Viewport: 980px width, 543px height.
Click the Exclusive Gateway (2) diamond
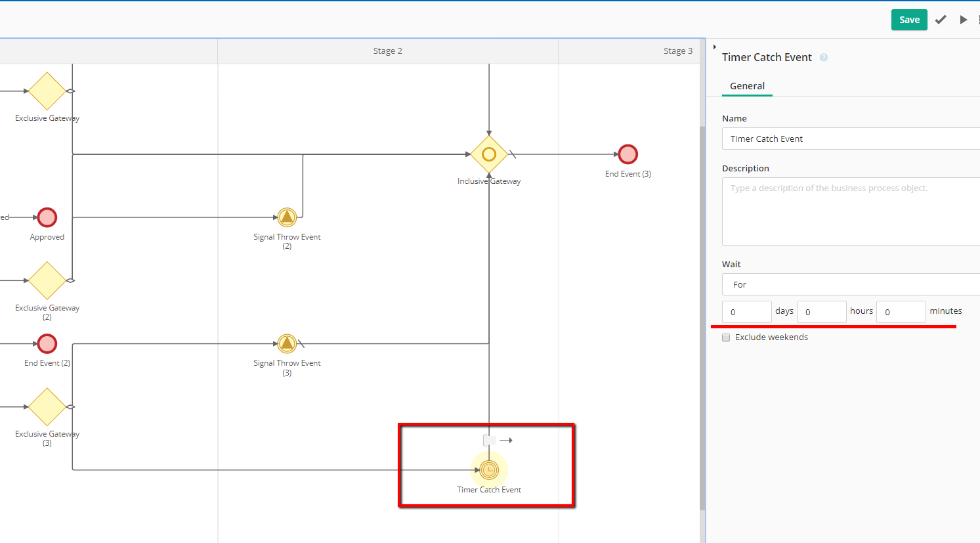click(47, 280)
